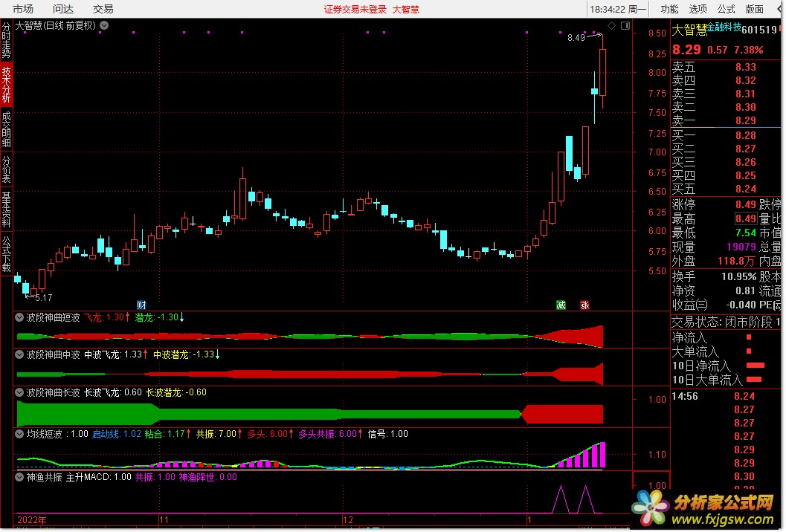Image resolution: width=786 pixels, height=532 pixels.
Task: Open the 成交明细 side tab
Action: point(6,129)
